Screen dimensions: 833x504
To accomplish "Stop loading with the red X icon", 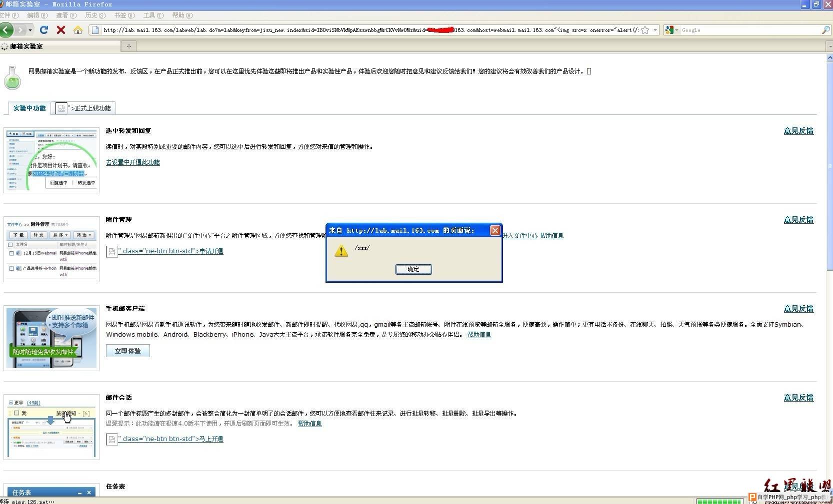I will (x=61, y=30).
